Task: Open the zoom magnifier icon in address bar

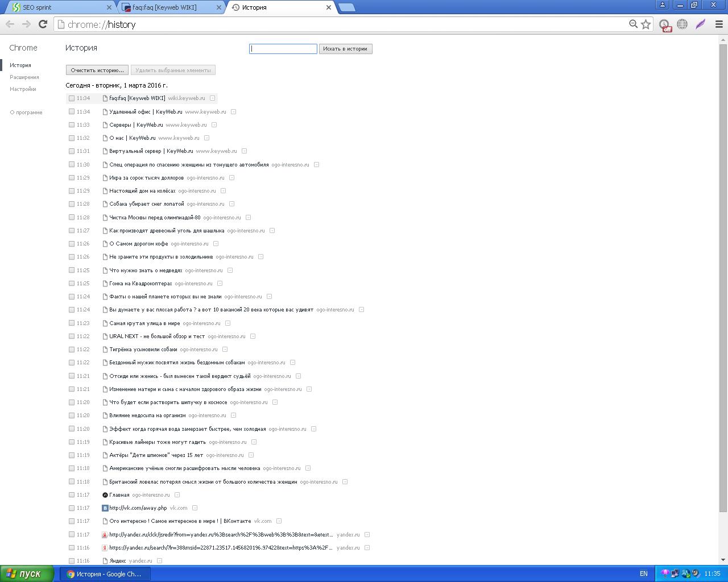Action: click(633, 24)
